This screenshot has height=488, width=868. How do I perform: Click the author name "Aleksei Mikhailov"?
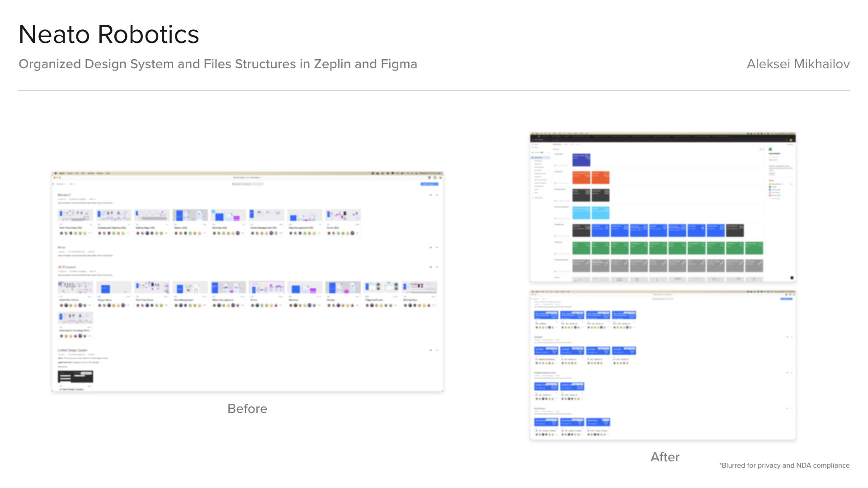point(798,64)
